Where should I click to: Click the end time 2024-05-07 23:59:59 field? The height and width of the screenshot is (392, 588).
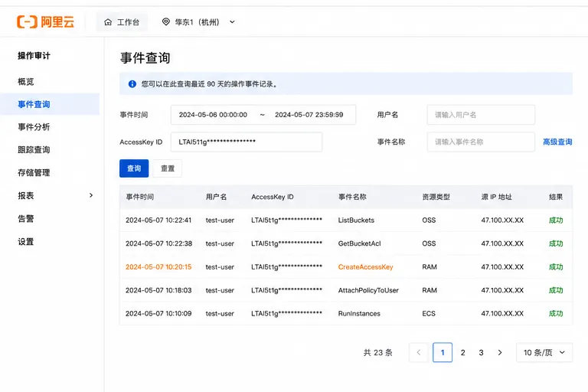click(309, 115)
